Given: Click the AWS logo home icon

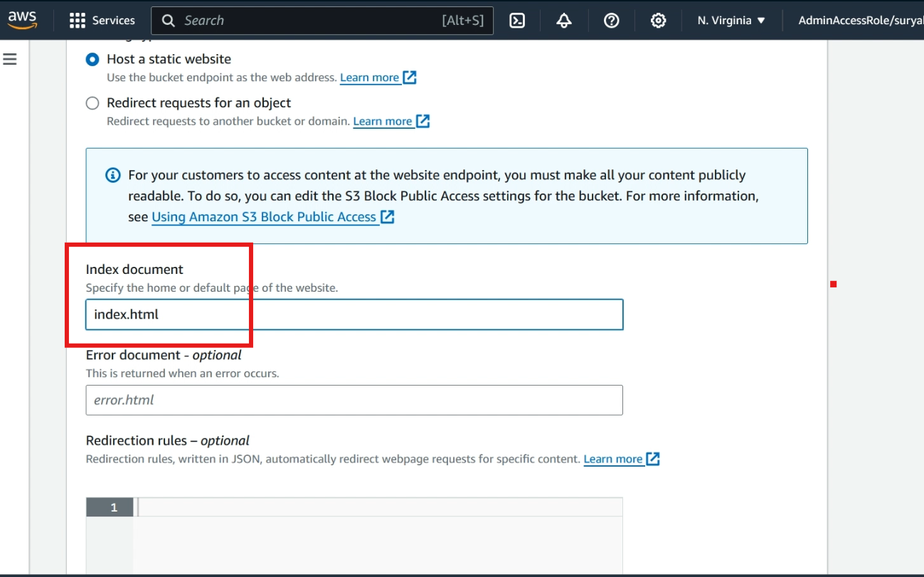Looking at the screenshot, I should [22, 20].
